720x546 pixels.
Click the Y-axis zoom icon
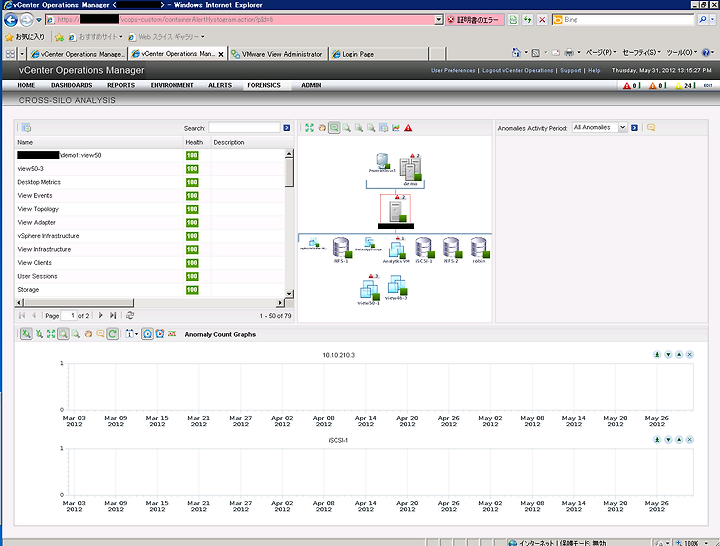[39, 334]
